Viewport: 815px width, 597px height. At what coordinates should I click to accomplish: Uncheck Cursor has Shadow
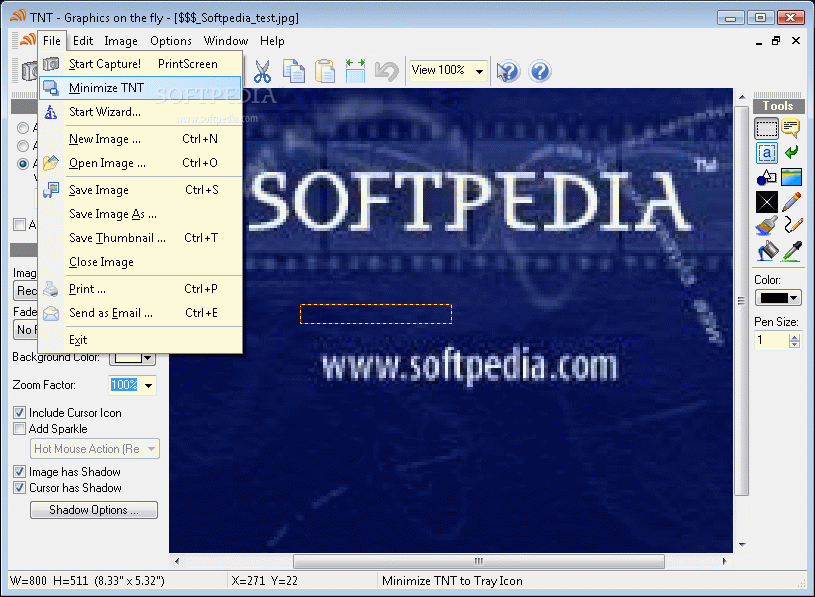click(19, 488)
